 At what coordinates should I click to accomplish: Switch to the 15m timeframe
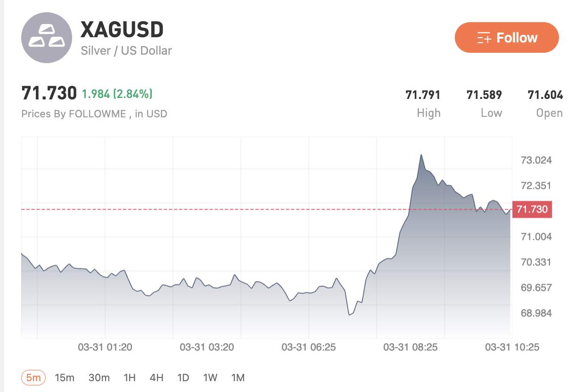click(x=65, y=377)
